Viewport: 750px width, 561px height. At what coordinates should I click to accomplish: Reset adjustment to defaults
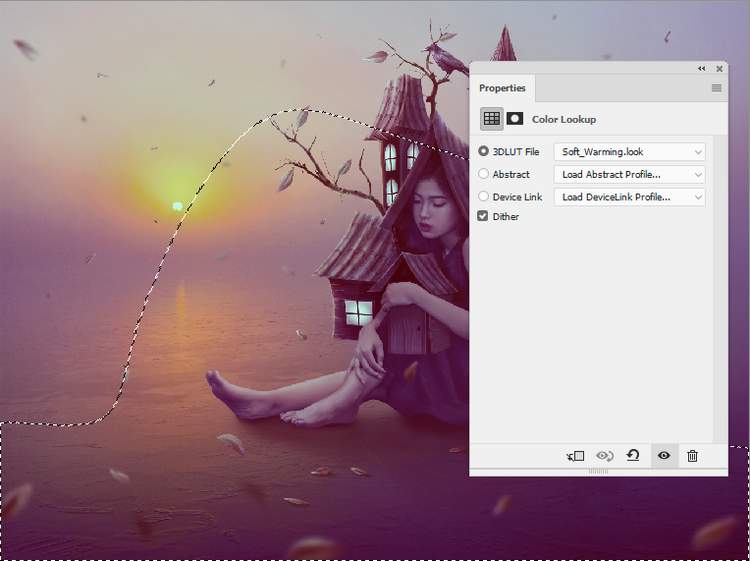(x=633, y=455)
